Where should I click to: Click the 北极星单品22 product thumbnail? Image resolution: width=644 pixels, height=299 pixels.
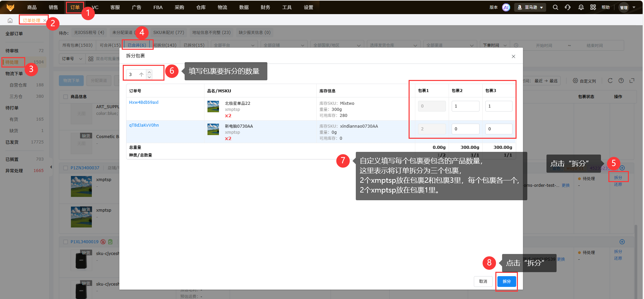coord(213,106)
